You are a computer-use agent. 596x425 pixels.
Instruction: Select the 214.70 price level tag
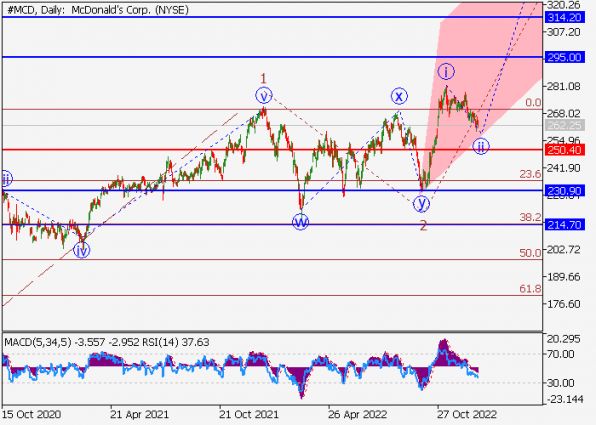point(564,225)
